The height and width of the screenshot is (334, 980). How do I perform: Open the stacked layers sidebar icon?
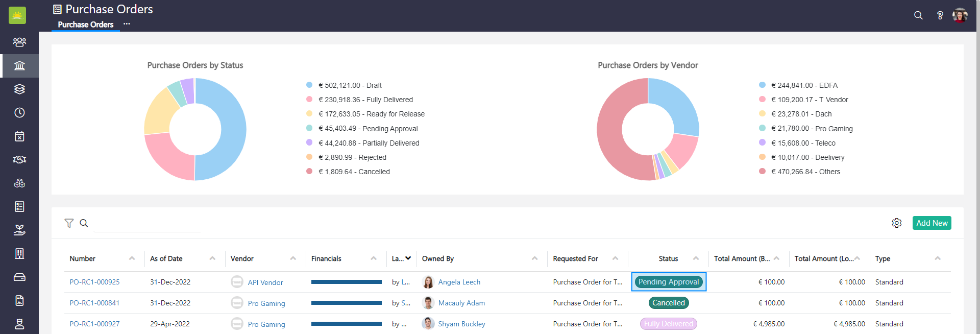click(19, 89)
